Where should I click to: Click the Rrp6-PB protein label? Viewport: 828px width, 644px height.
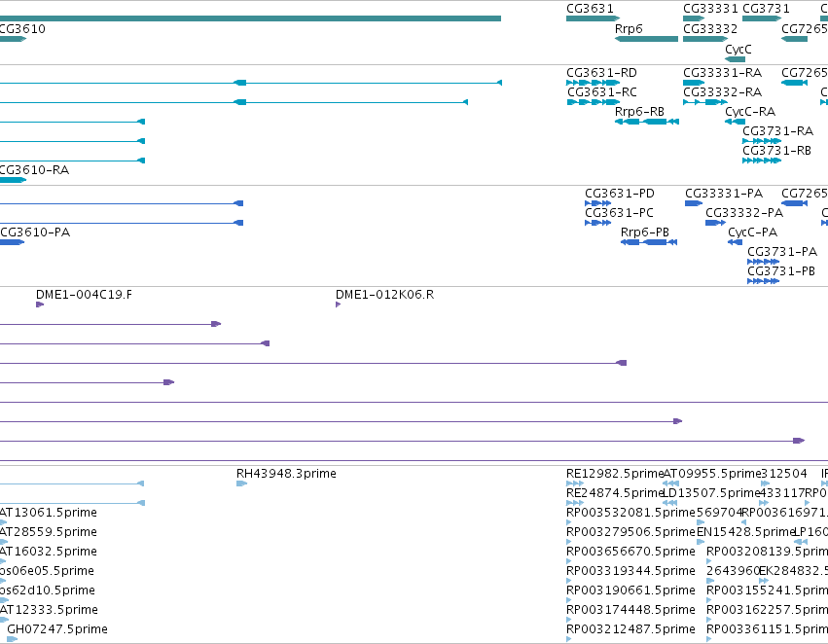[645, 233]
